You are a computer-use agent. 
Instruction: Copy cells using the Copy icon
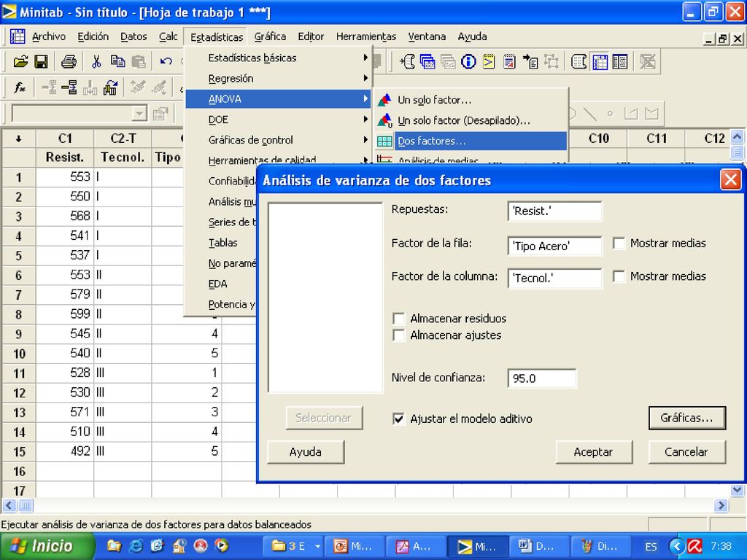[x=117, y=61]
